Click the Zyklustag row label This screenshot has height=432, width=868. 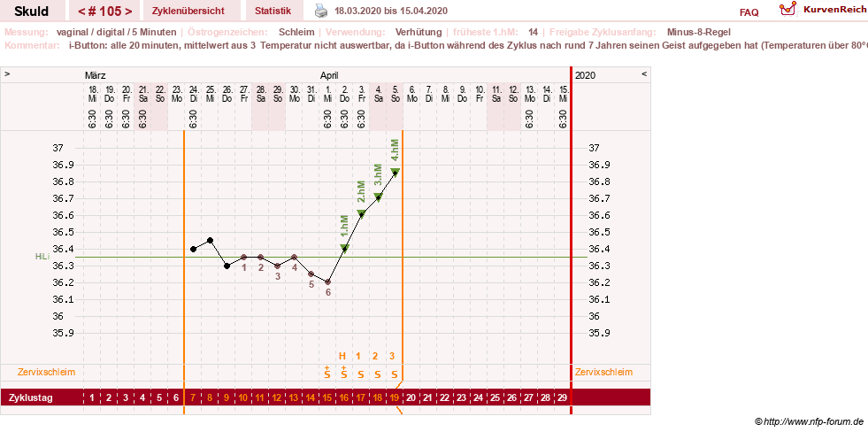point(31,397)
